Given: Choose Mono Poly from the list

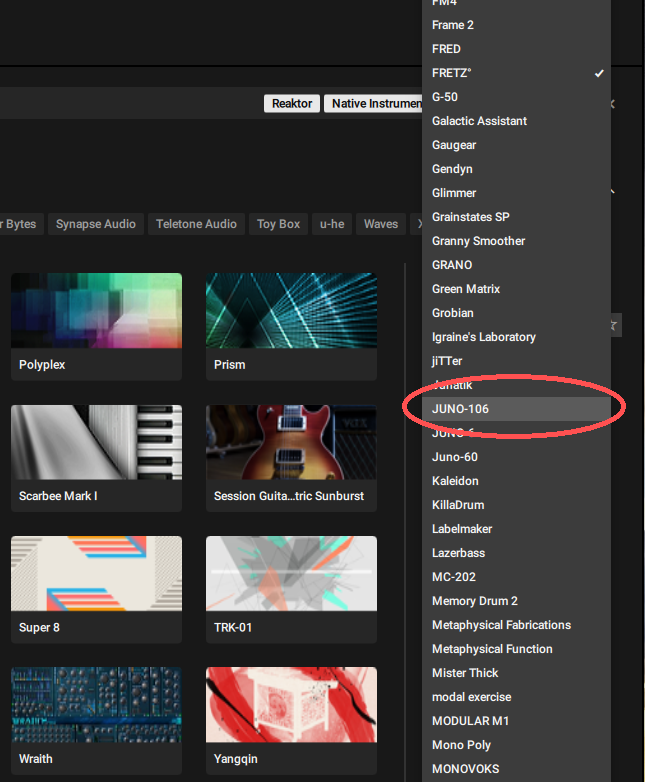Looking at the screenshot, I should (x=516, y=745).
